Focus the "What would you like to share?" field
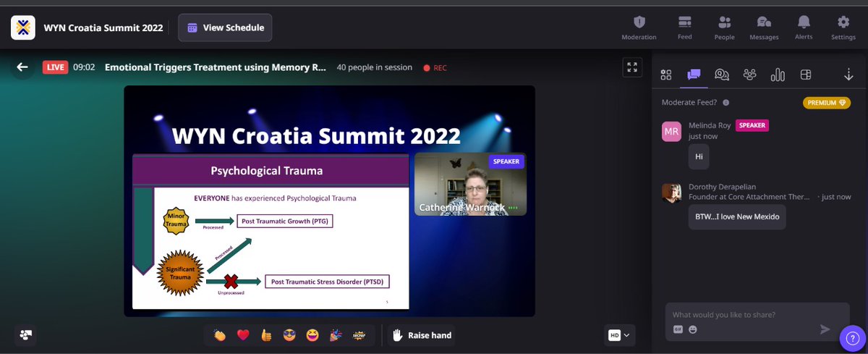The height and width of the screenshot is (354, 868). (757, 315)
